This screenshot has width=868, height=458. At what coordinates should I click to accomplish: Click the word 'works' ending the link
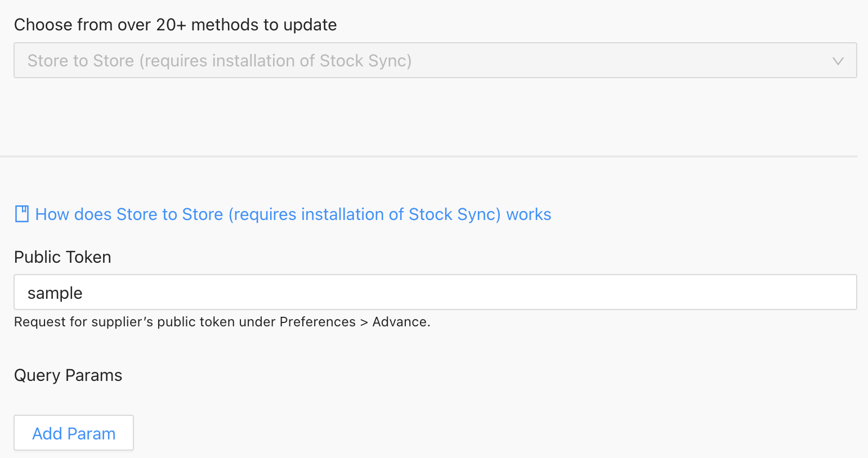(528, 214)
